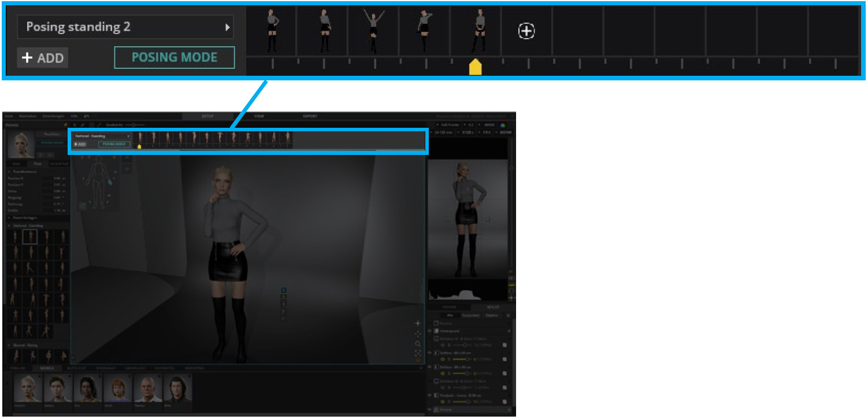Image resolution: width=868 pixels, height=418 pixels.
Task: Toggle eye visibility for Parabolic light
Action: [429, 395]
